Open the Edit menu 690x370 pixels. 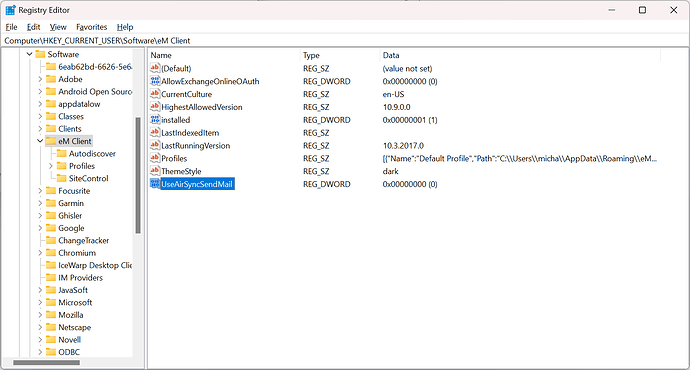33,27
